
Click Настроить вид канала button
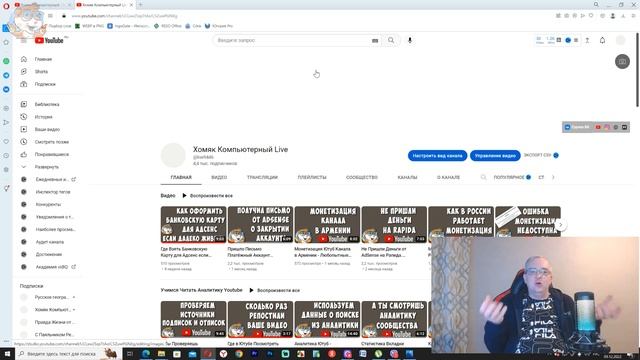click(437, 156)
